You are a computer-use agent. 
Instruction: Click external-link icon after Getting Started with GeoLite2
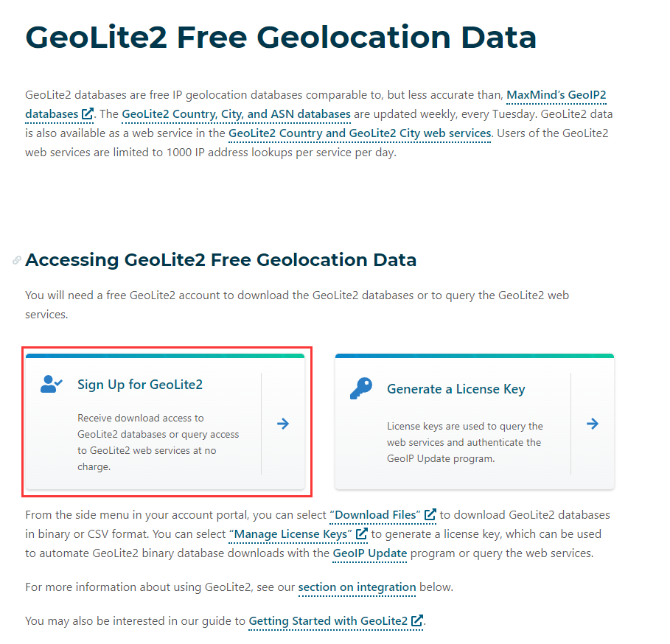pyautogui.click(x=418, y=621)
